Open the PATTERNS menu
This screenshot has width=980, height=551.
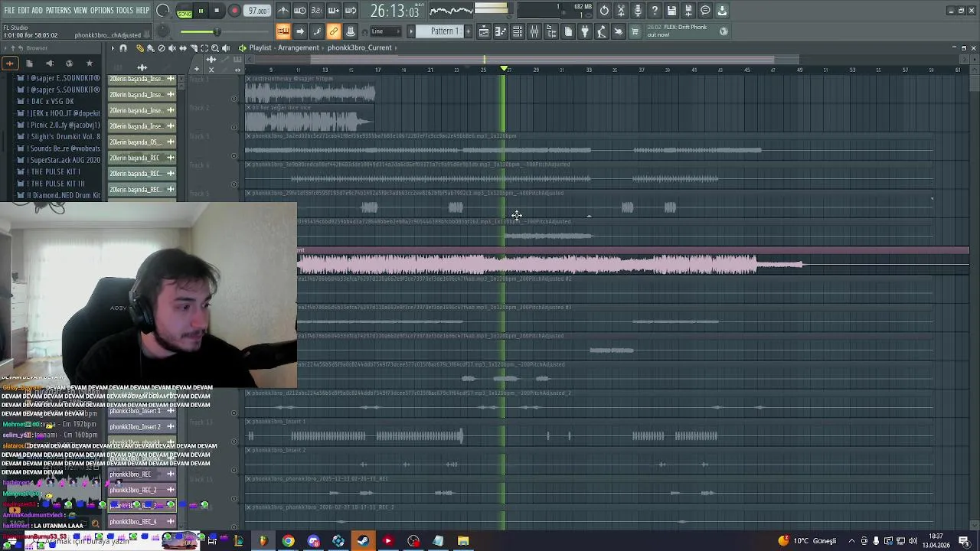(58, 11)
